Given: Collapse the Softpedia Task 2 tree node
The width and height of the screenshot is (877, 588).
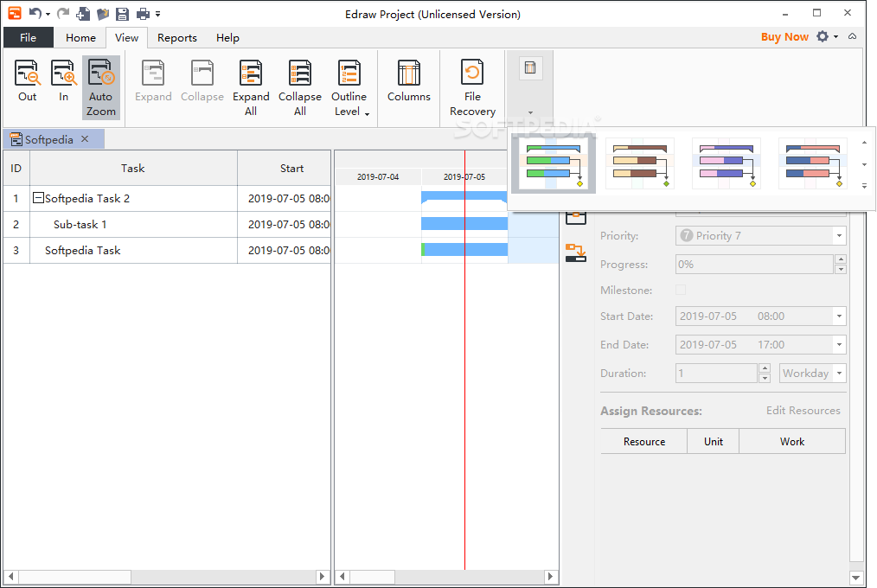Looking at the screenshot, I should tap(38, 197).
